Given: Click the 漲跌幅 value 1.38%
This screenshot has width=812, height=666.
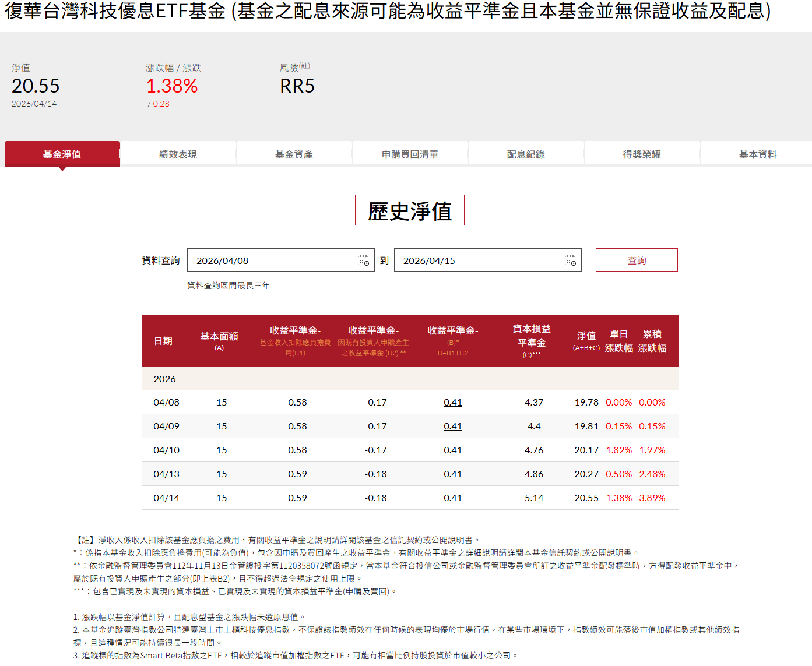Looking at the screenshot, I should [172, 86].
